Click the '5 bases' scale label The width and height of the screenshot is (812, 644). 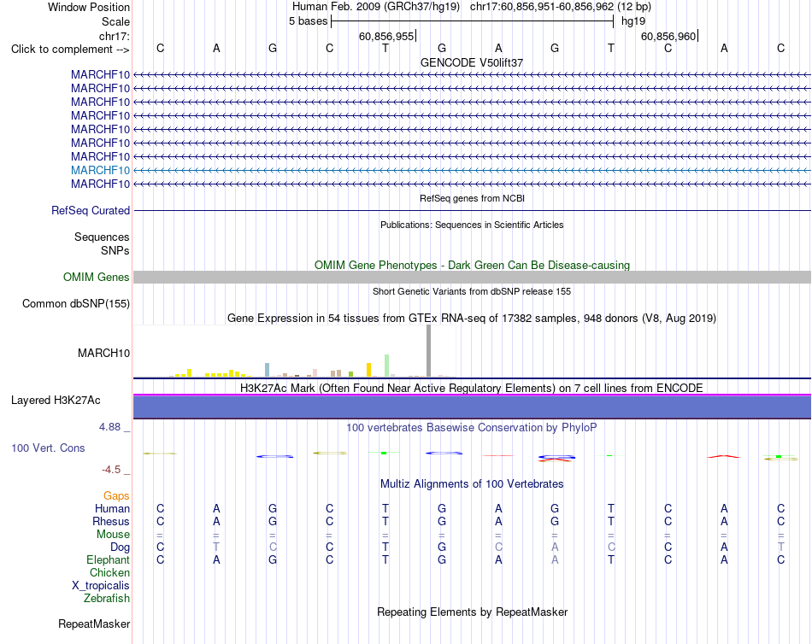pyautogui.click(x=308, y=21)
